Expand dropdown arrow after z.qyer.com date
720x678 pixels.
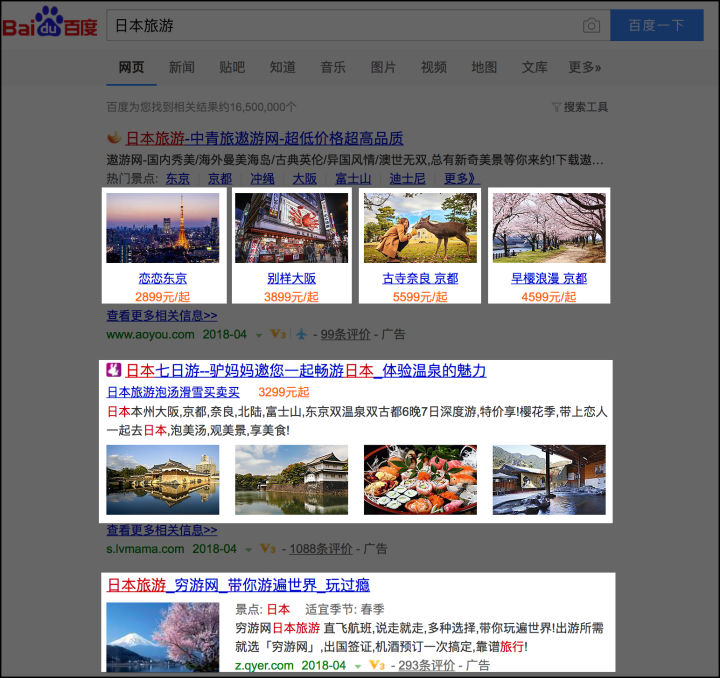click(x=358, y=666)
